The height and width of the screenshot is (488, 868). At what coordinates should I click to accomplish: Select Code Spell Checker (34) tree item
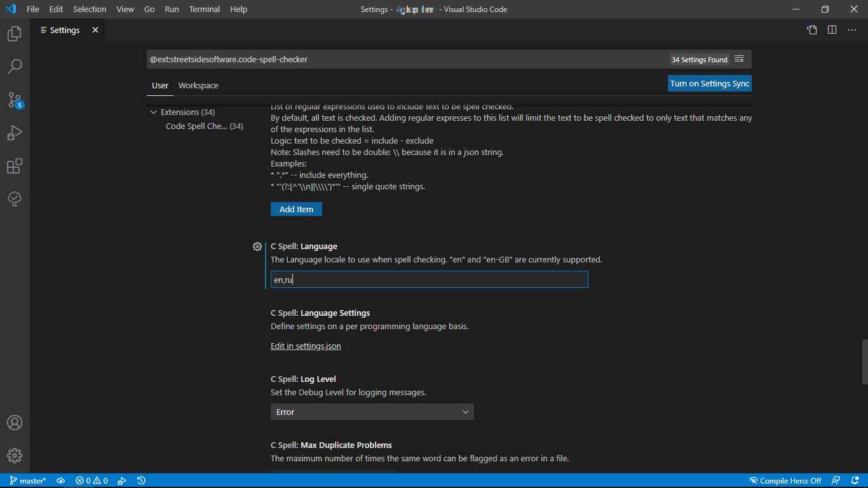point(204,126)
